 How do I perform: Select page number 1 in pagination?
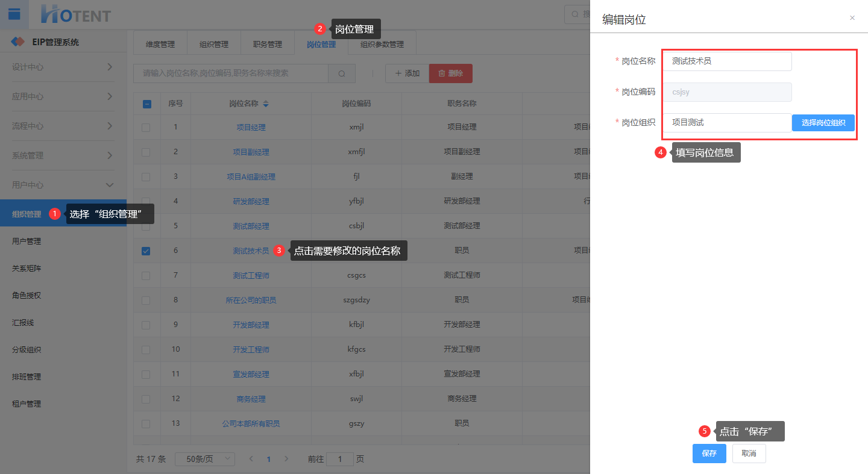(269, 459)
